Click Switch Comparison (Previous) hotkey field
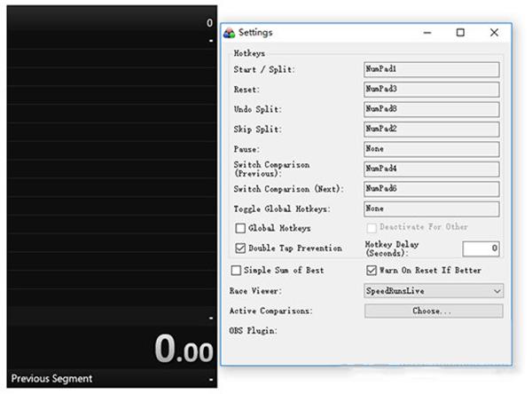Image resolution: width=532 pixels, height=394 pixels. pos(431,169)
